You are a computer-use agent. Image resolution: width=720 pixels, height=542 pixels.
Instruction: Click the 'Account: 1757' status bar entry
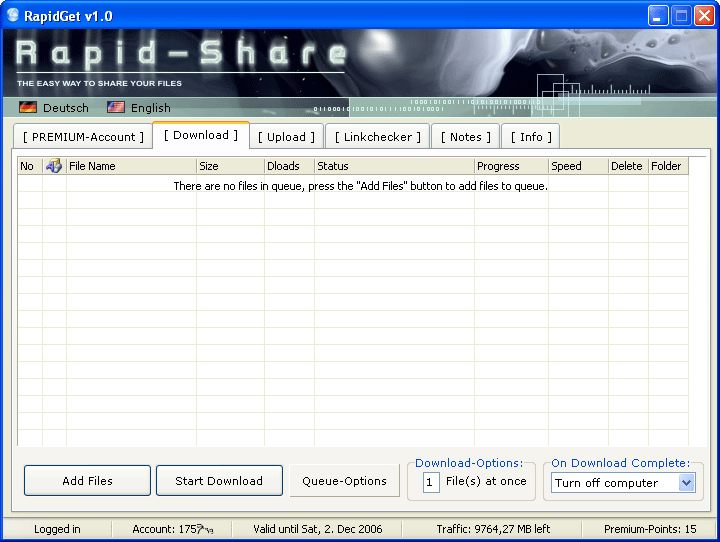[x=173, y=529]
